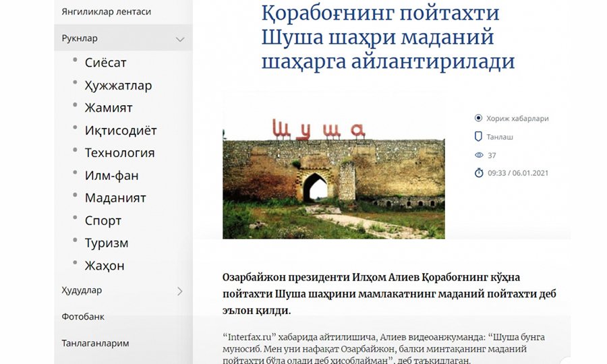The height and width of the screenshot is (364, 607).
Task: Open the Хориж хабарлари category link
Action: point(517,119)
